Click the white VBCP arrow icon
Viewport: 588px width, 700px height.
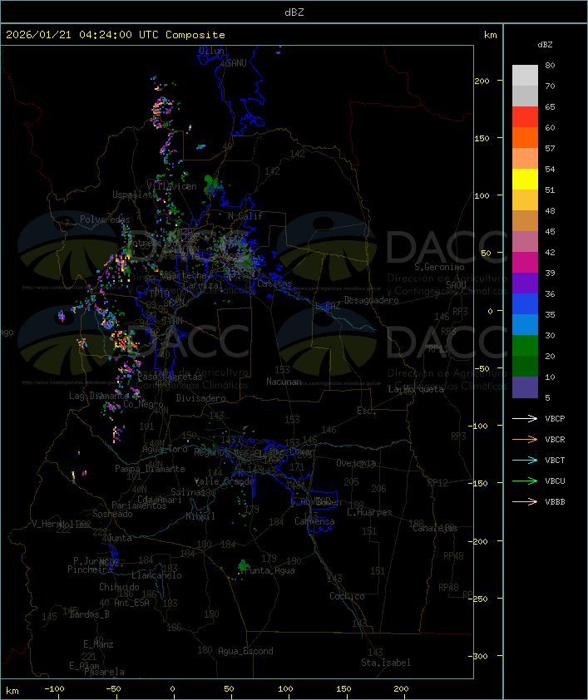(524, 419)
